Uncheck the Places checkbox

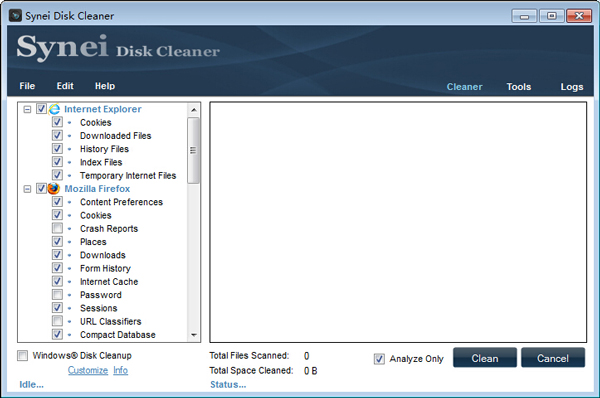(x=57, y=241)
